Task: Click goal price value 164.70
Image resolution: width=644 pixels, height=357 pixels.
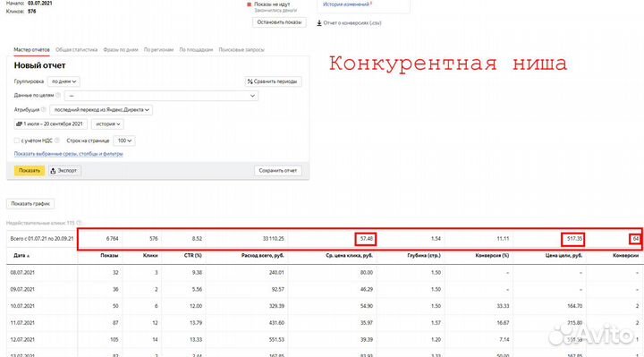Action: point(574,306)
